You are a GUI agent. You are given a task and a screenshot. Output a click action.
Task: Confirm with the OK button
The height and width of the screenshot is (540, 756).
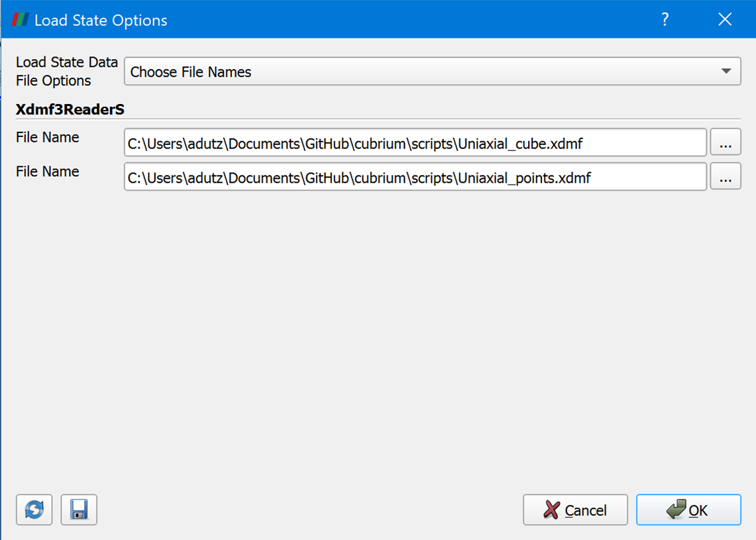pos(688,510)
